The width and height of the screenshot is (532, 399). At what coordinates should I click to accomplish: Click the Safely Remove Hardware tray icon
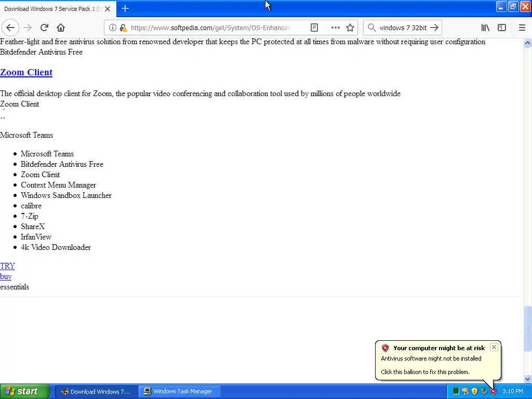point(484,392)
